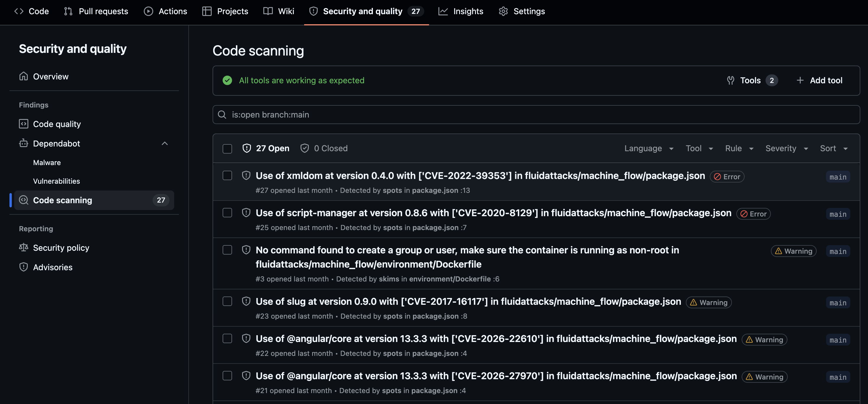This screenshot has width=868, height=404.
Task: Check the select-all alerts checkbox
Action: [227, 148]
